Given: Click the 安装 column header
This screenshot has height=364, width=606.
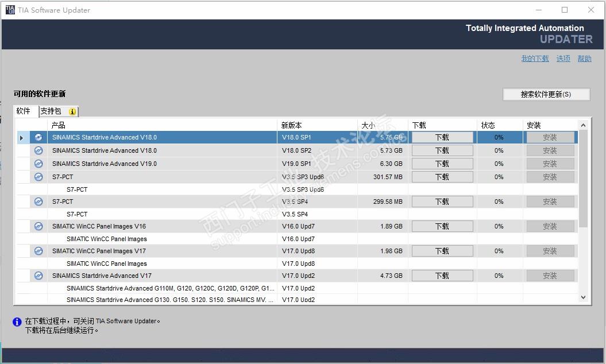Looking at the screenshot, I should tap(550, 125).
